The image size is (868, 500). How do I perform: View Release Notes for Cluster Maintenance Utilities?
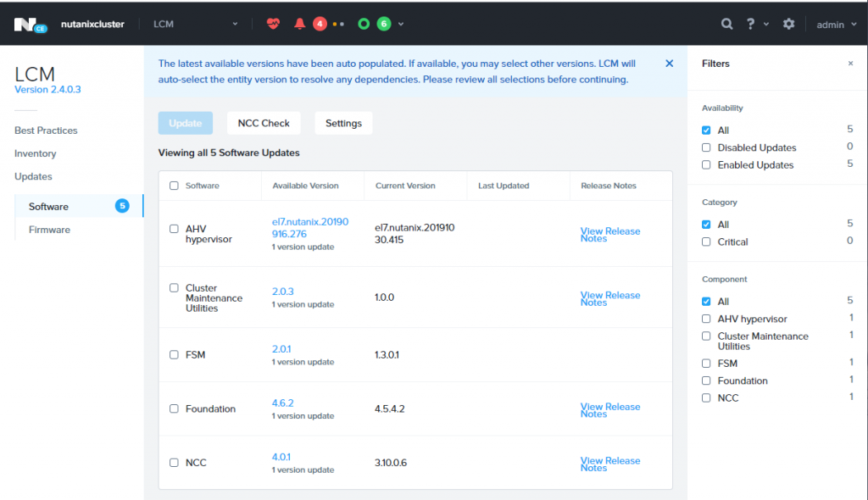click(x=610, y=298)
